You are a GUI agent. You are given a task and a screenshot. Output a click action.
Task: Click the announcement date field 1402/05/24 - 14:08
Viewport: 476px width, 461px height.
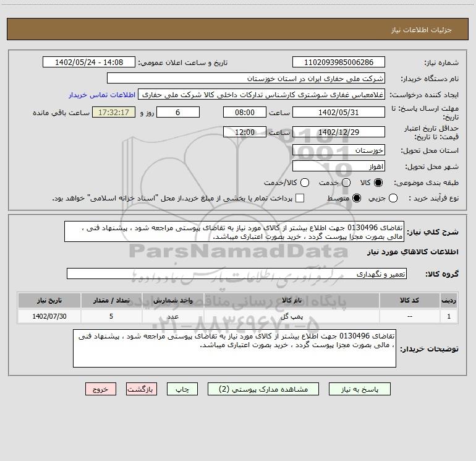(89, 62)
